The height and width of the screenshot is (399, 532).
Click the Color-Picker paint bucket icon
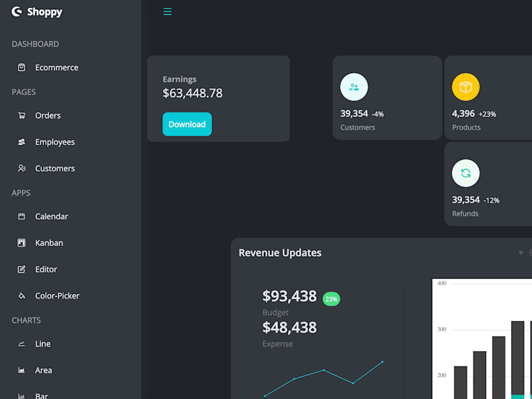tap(21, 296)
